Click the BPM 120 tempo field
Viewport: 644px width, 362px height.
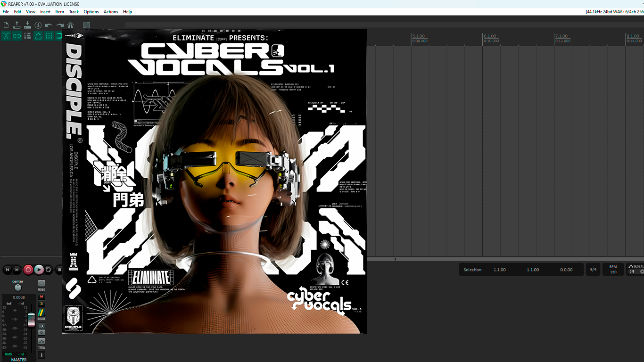(613, 270)
